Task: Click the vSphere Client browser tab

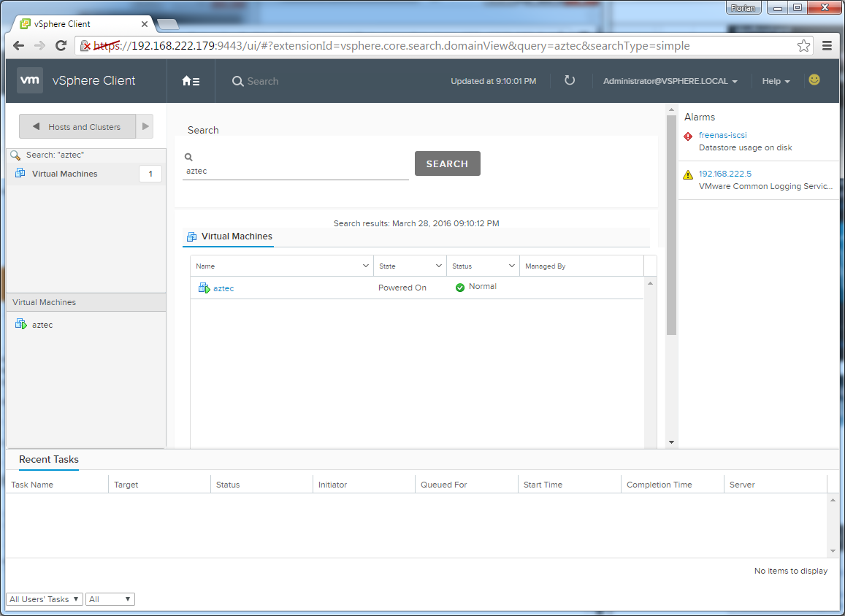Action: (x=83, y=24)
